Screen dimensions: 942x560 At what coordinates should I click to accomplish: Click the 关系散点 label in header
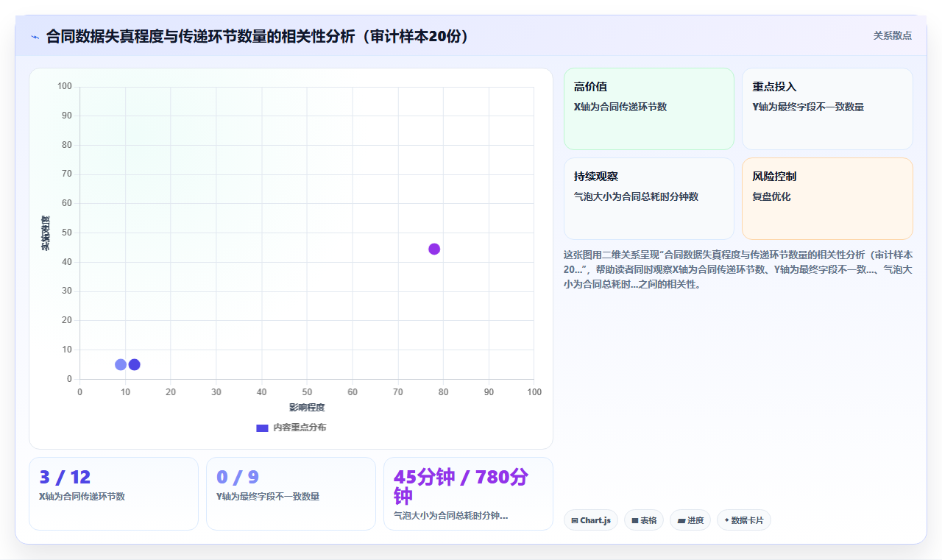[x=893, y=35]
